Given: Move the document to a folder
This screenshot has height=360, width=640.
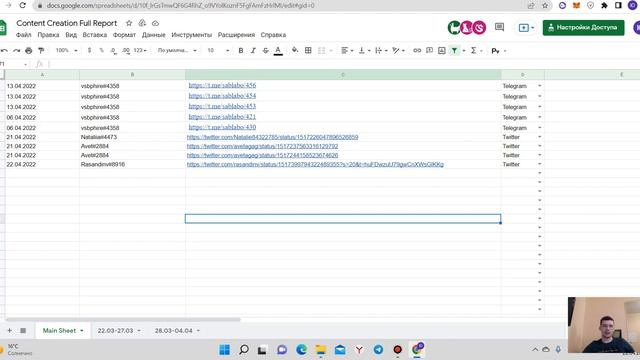Looking at the screenshot, I should click(x=142, y=23).
